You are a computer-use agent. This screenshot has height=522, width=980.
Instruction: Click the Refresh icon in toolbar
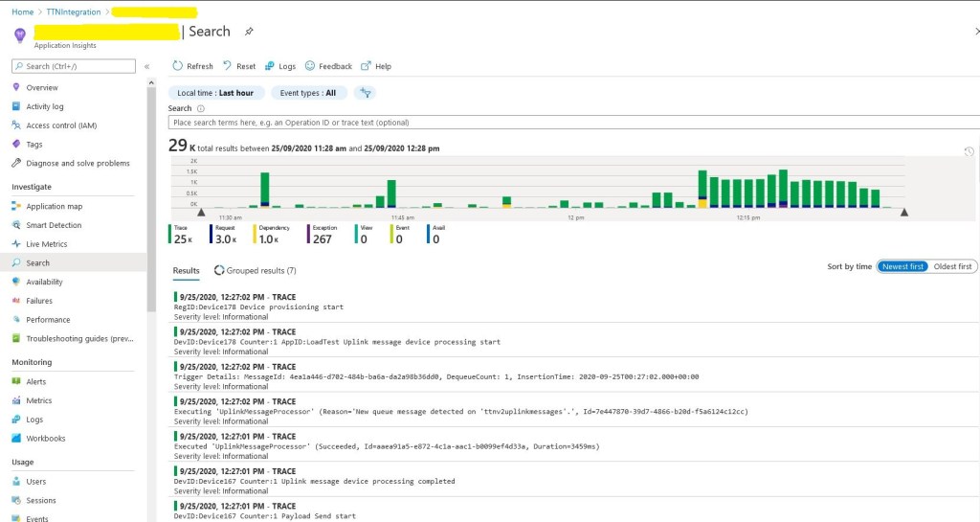[177, 66]
